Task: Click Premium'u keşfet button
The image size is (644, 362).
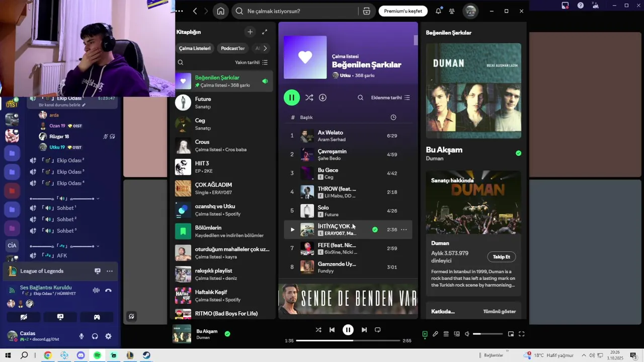Action: [x=403, y=11]
